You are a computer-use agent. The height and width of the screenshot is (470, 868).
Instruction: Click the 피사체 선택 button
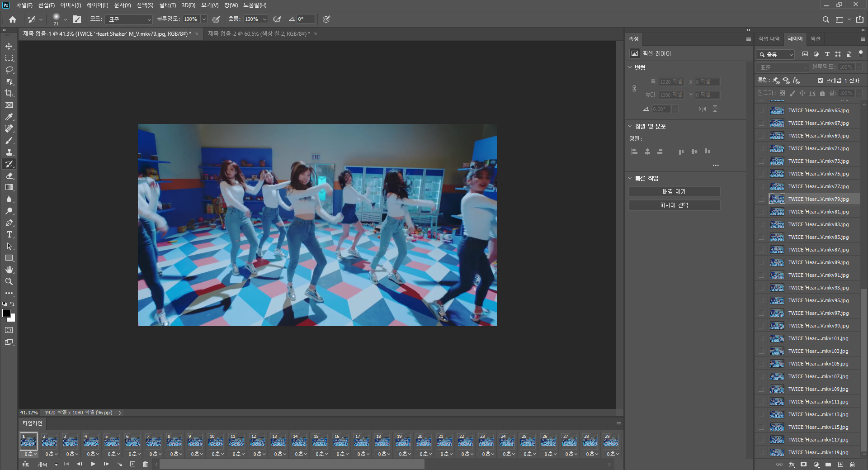[674, 205]
